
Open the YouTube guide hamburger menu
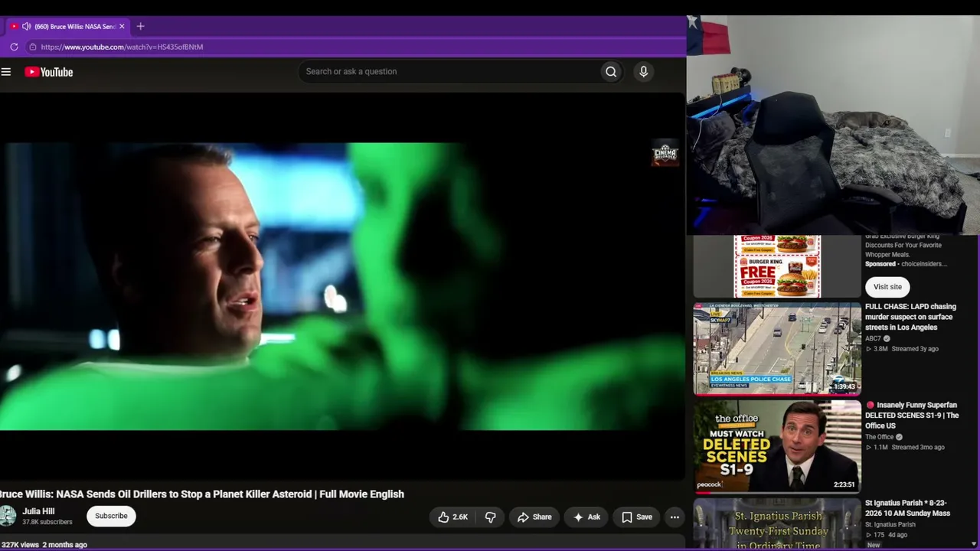[x=6, y=72]
